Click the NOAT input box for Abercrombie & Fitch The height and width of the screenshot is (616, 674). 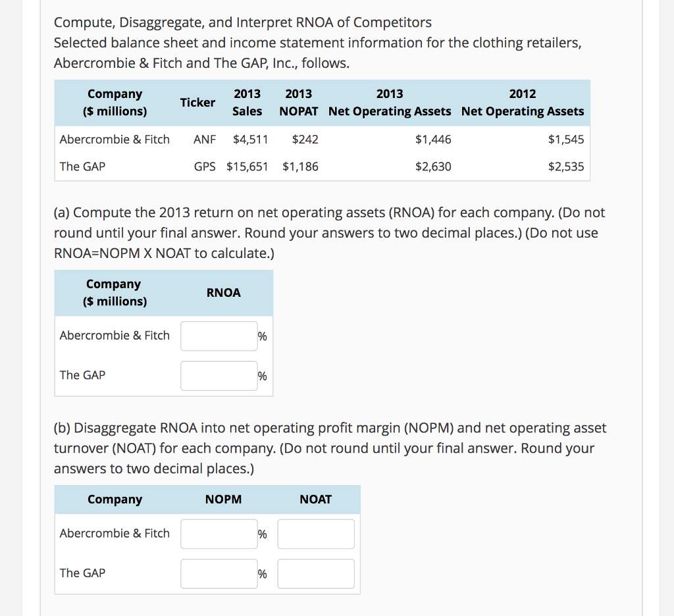315,534
